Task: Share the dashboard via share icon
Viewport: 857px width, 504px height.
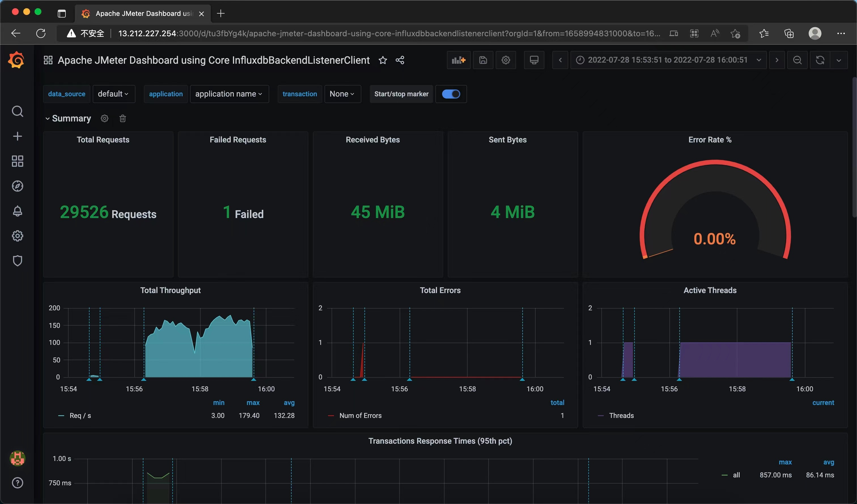Action: tap(400, 60)
